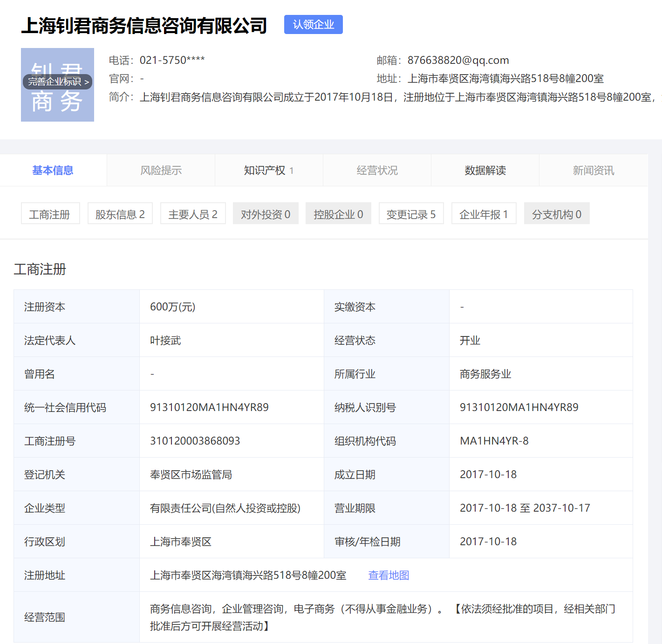
Task: View the 变更记录 section
Action: 411,213
